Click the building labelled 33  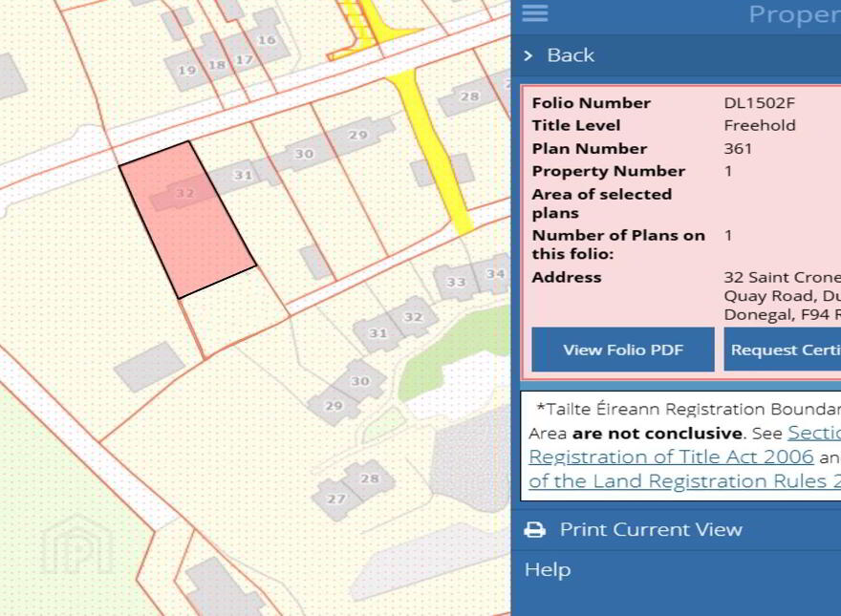coord(456,282)
